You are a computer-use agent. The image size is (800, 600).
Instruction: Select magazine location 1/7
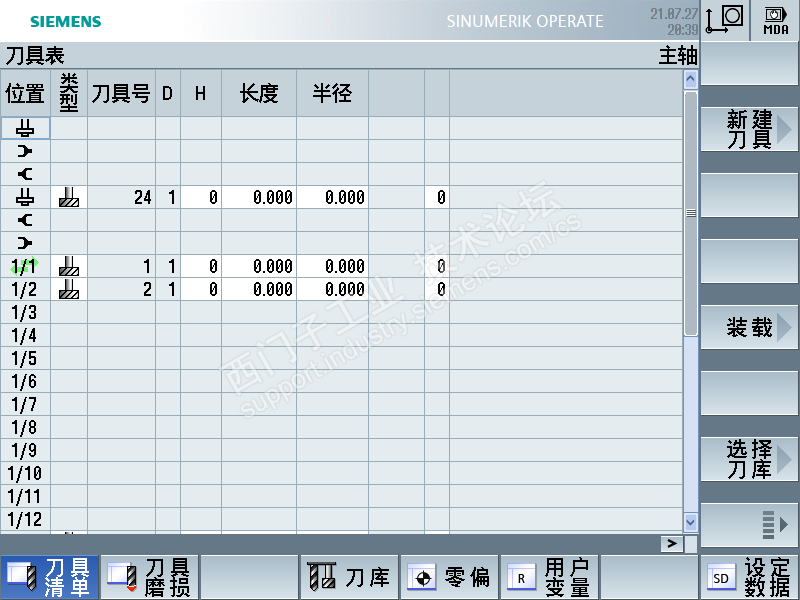25,404
